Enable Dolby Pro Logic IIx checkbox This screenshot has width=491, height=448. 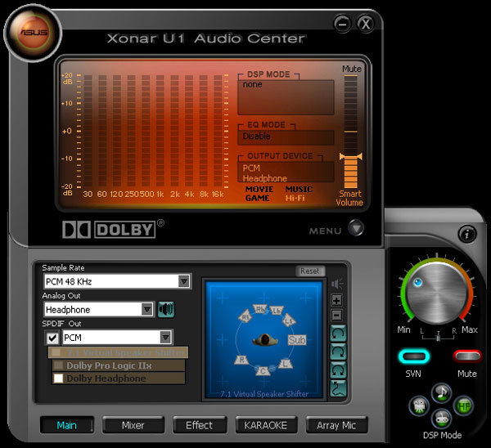(x=58, y=365)
